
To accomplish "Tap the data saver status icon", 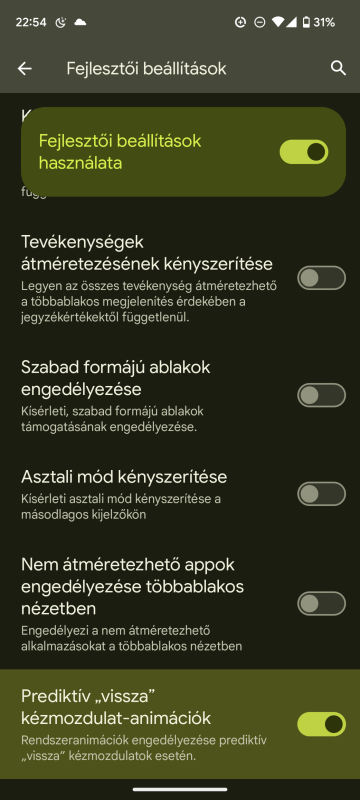I will pos(240,22).
